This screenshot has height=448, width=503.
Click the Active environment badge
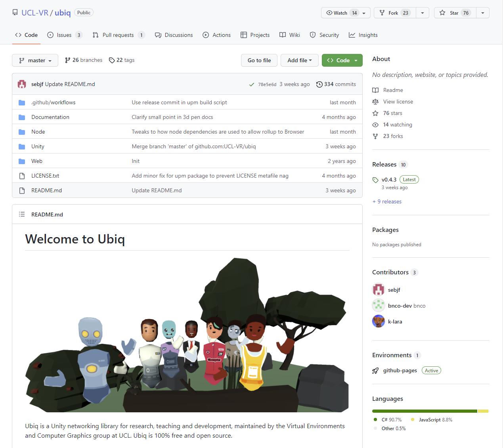[431, 371]
